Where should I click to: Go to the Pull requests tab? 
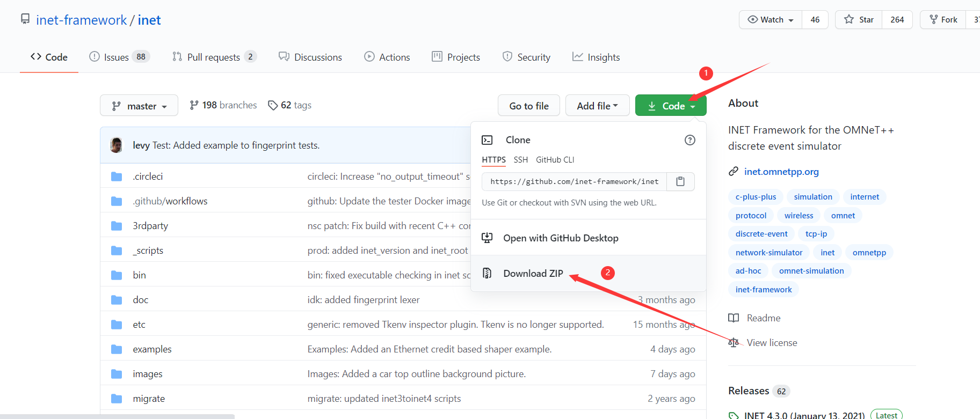click(214, 57)
